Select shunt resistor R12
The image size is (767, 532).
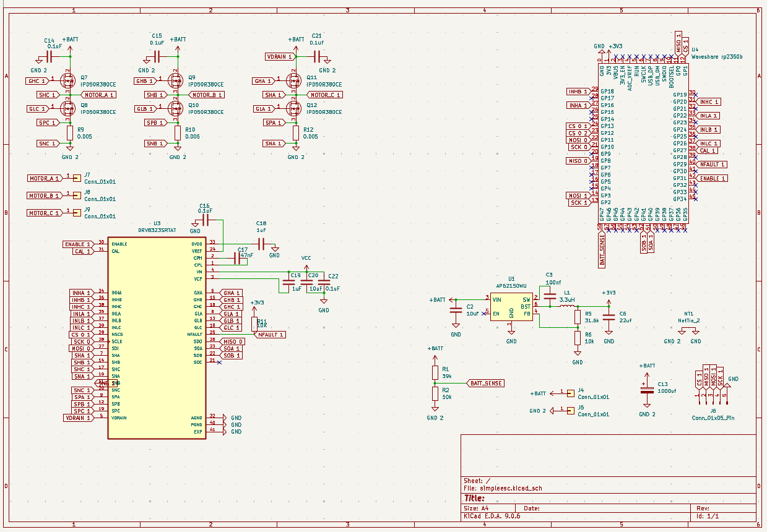(x=296, y=133)
